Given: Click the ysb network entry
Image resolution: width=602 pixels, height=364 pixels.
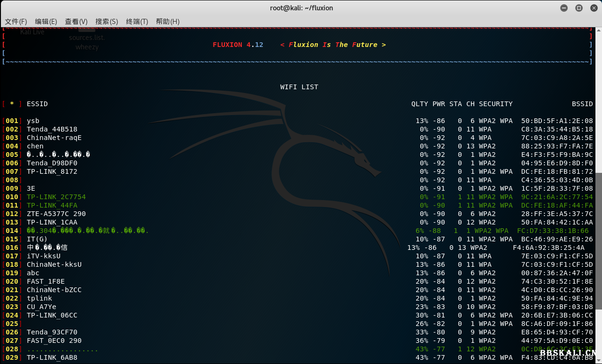Looking at the screenshot, I should 33,121.
